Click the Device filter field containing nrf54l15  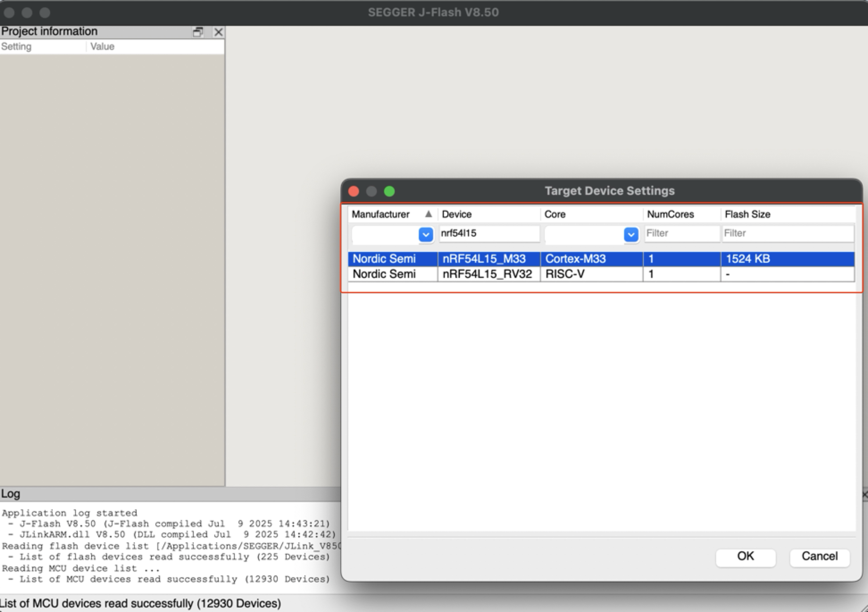(x=489, y=234)
